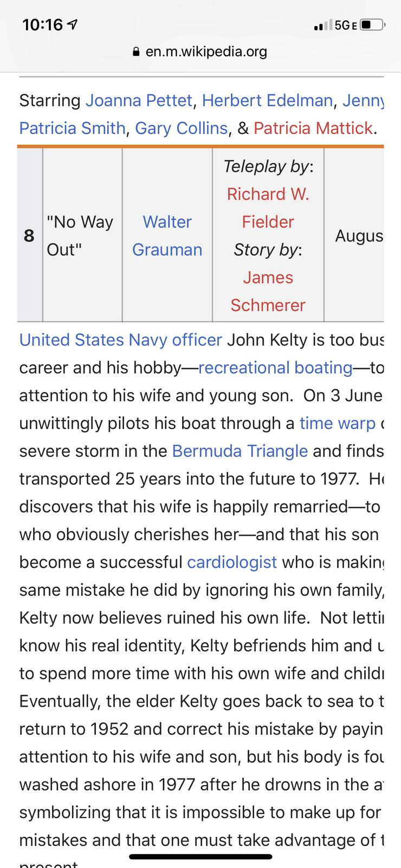Screen dimensions: 401x868
Task: Tap the en.m.wikipedia.org address field
Action: [200, 51]
